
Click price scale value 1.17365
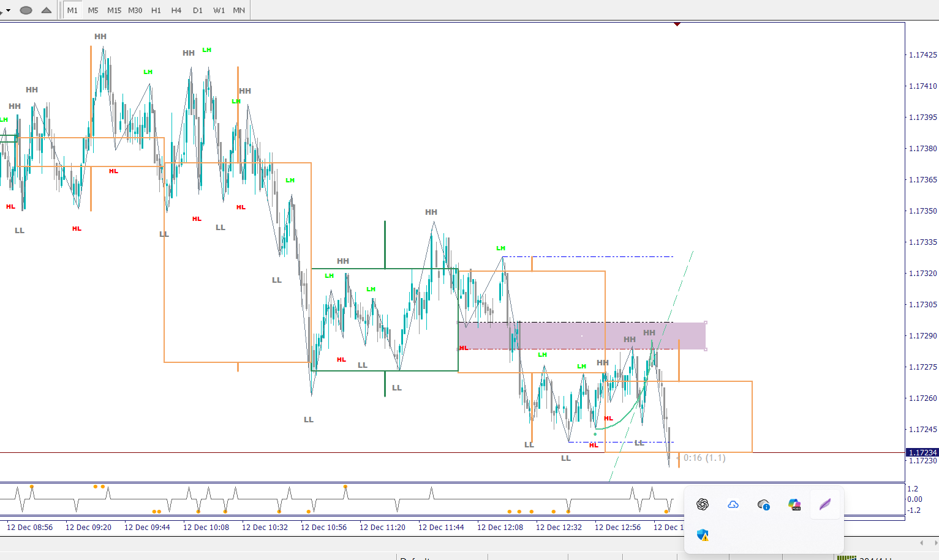[922, 179]
